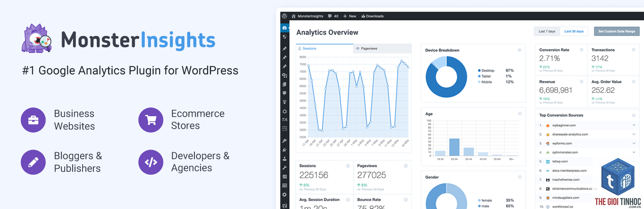Click the Device Breakdown donut chart
644x209 pixels.
click(446, 77)
